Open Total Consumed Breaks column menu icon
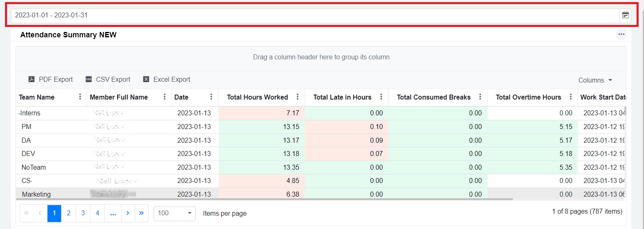 click(x=480, y=97)
